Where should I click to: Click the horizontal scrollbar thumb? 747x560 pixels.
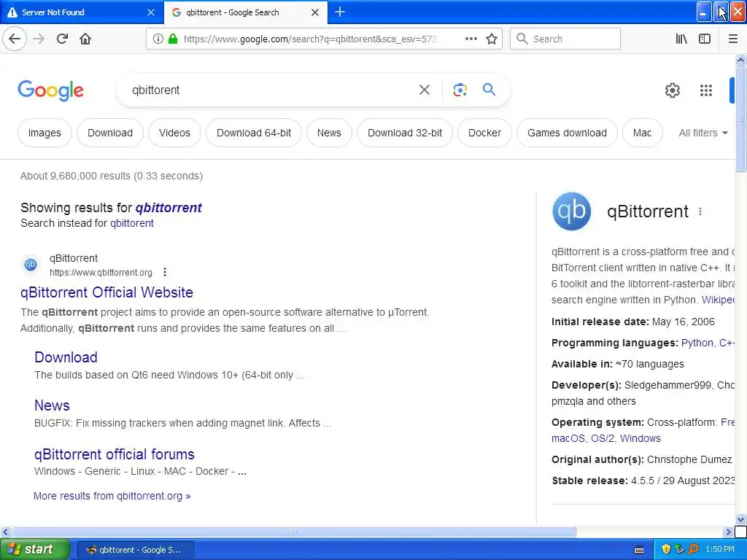click(x=293, y=532)
